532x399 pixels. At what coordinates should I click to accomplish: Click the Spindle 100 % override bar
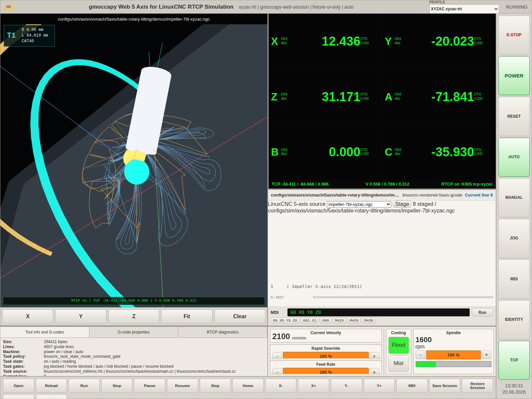453,355
